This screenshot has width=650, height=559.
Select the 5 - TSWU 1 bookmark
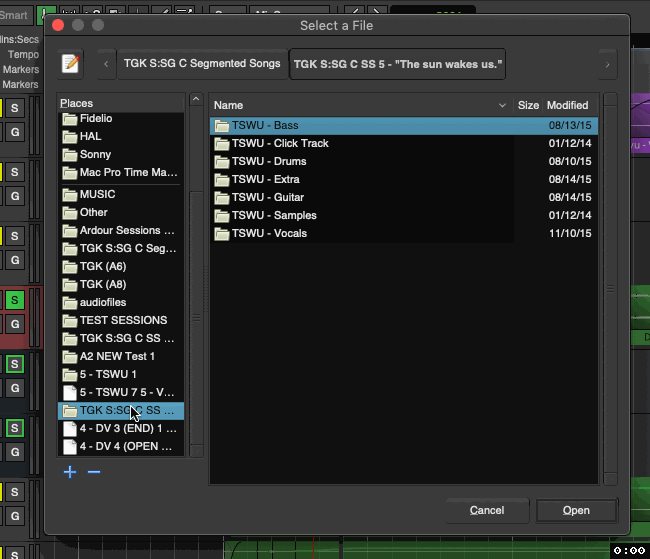pyautogui.click(x=108, y=374)
